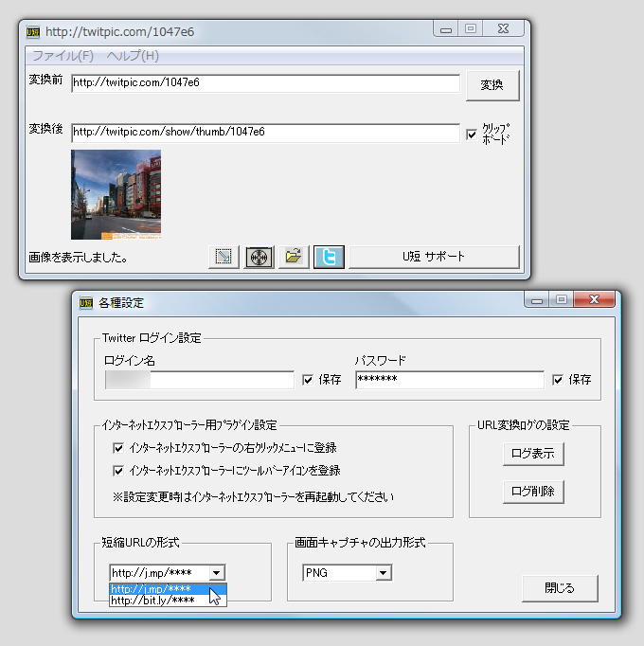Click the パスワード input field
Screen dimensions: 644x646
450,380
